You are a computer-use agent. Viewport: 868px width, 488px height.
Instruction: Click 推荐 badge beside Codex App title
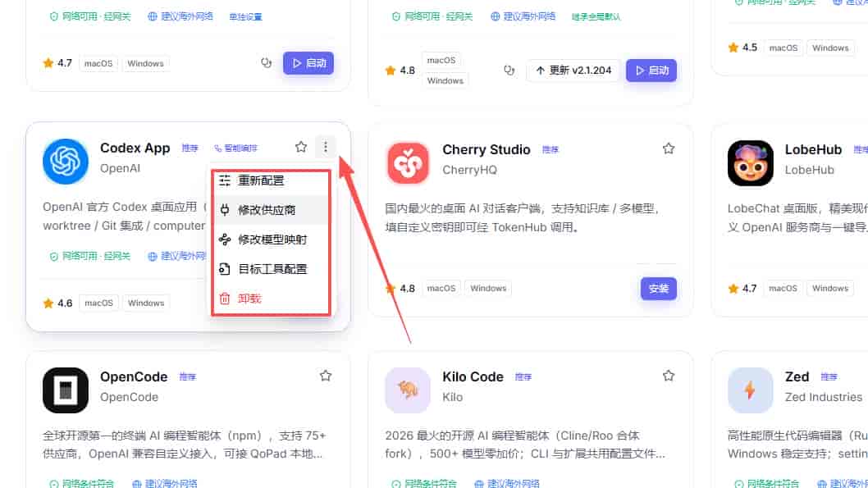190,148
